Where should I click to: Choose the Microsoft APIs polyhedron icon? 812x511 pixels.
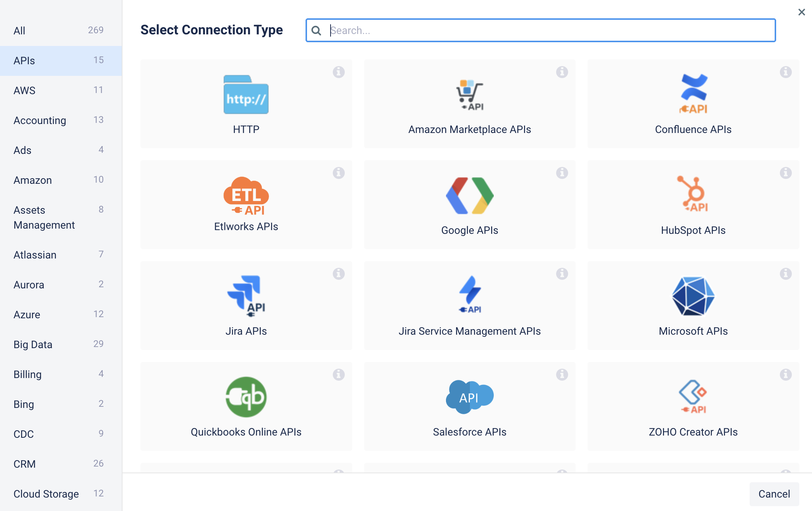(693, 296)
